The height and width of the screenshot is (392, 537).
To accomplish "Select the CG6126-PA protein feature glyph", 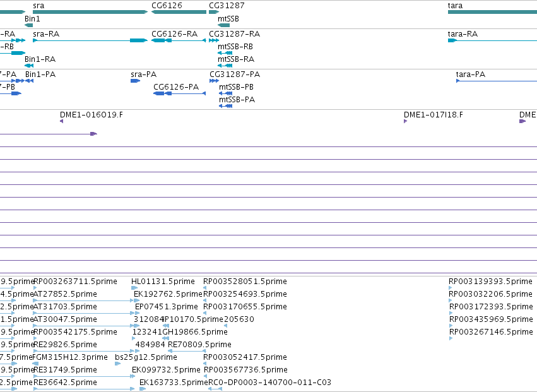I will coord(179,93).
